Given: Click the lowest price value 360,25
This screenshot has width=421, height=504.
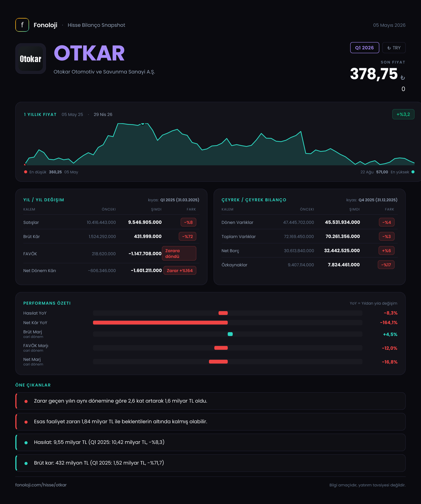Looking at the screenshot, I should [55, 172].
